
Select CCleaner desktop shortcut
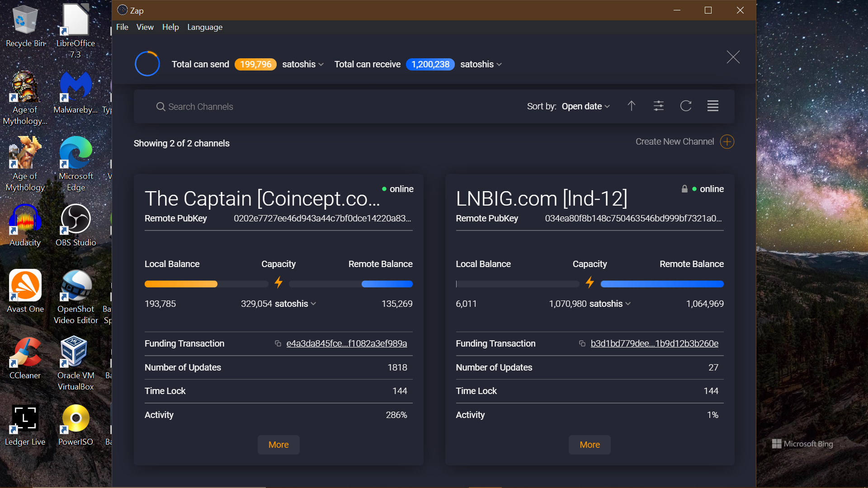coord(25,358)
